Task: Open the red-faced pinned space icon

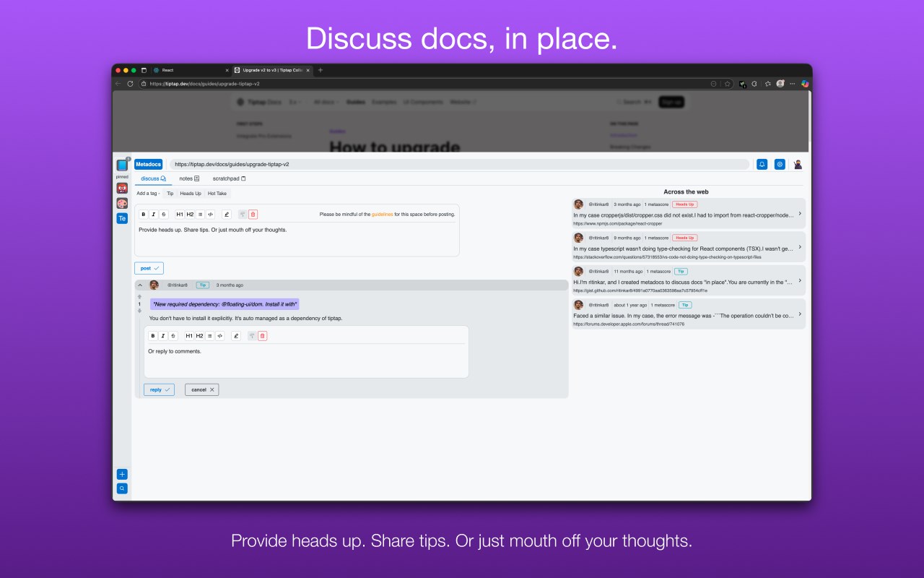Action: click(x=122, y=188)
